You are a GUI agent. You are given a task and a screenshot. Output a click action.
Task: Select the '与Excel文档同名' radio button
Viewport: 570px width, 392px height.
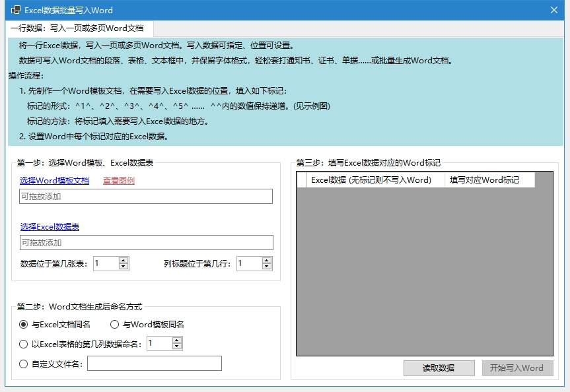pos(24,323)
